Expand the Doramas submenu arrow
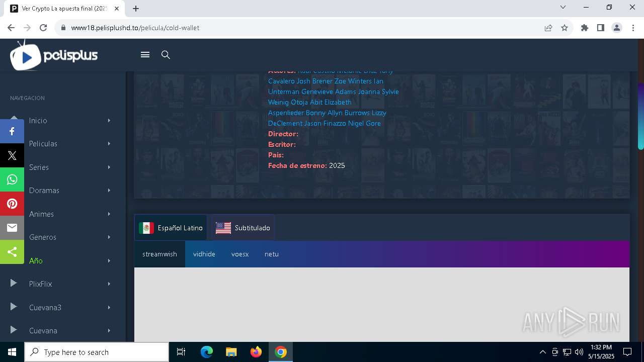Viewport: 644px width, 362px height. pos(109,191)
